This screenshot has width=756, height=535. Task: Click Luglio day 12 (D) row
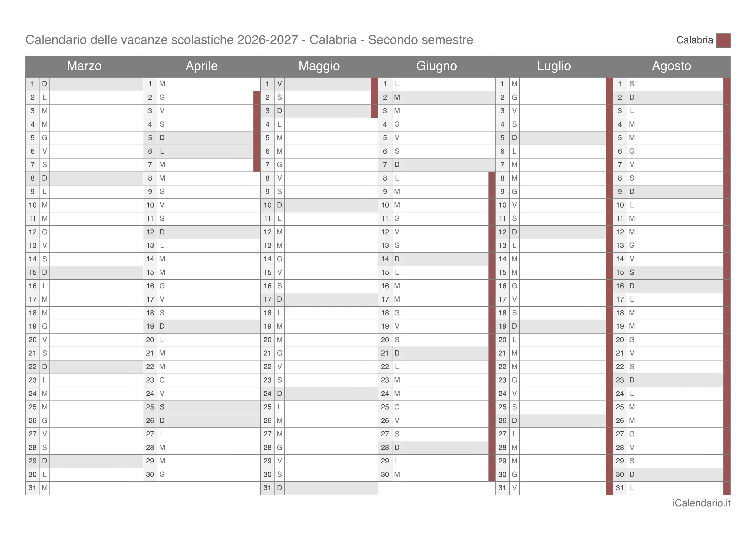point(554,232)
